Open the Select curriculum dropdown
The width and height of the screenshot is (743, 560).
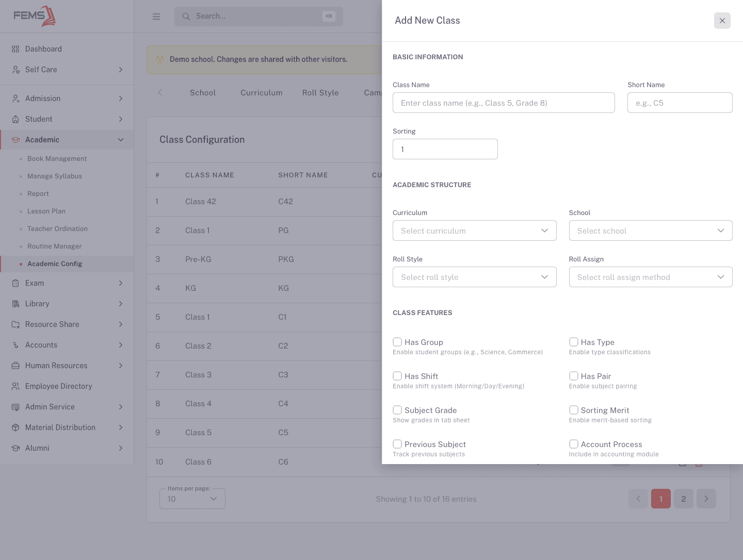[x=475, y=230]
